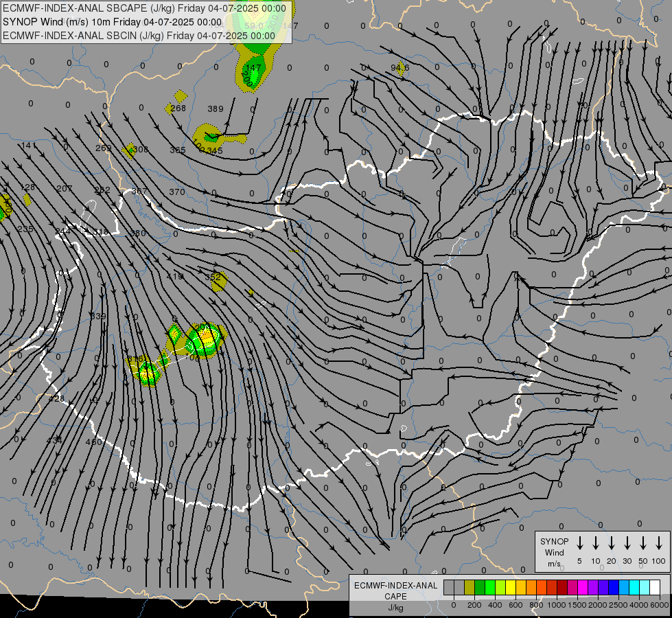Viewport: 672px width, 618px height.
Task: Pick the olive swatch in CAPE legend
Action: click(x=470, y=588)
